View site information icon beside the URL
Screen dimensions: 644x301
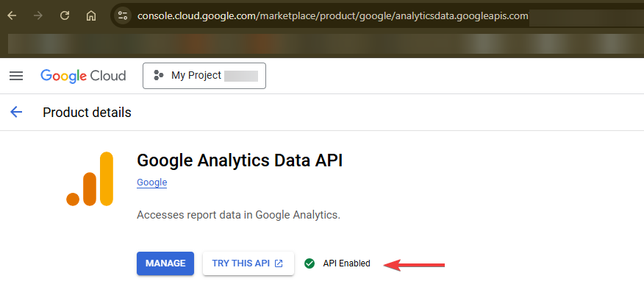[122, 16]
